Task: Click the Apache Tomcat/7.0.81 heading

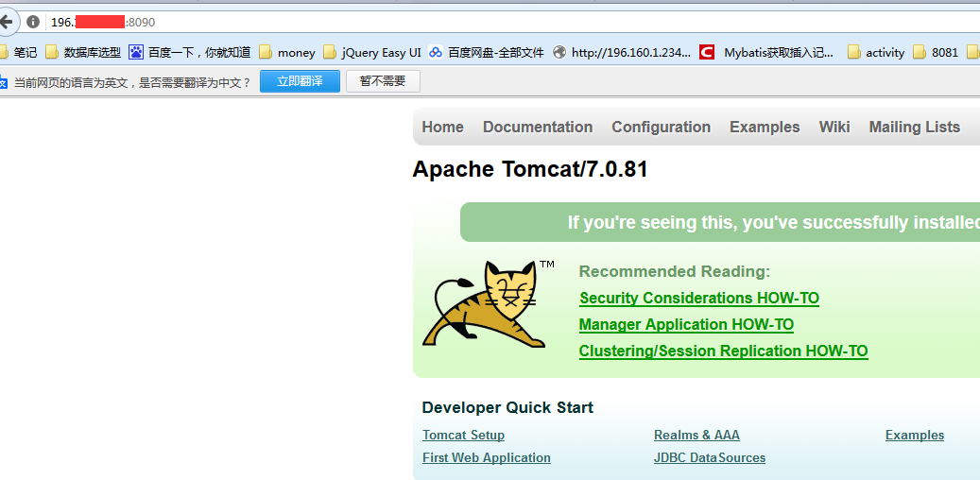Action: (530, 169)
